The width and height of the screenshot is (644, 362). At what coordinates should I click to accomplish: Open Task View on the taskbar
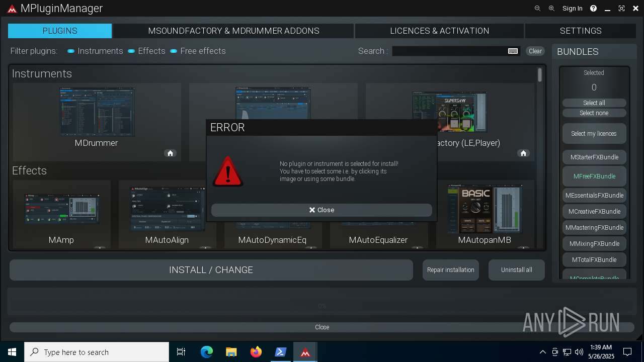[181, 352]
